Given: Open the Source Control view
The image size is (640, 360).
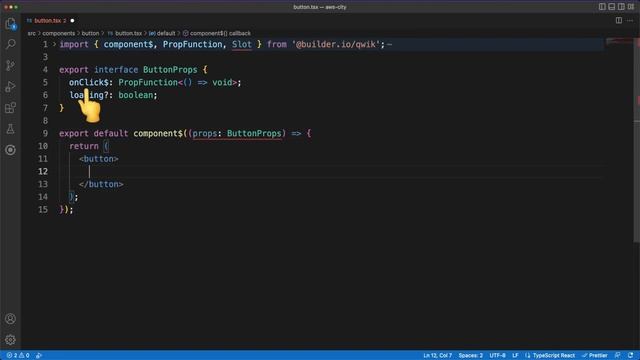Looking at the screenshot, I should [x=11, y=65].
